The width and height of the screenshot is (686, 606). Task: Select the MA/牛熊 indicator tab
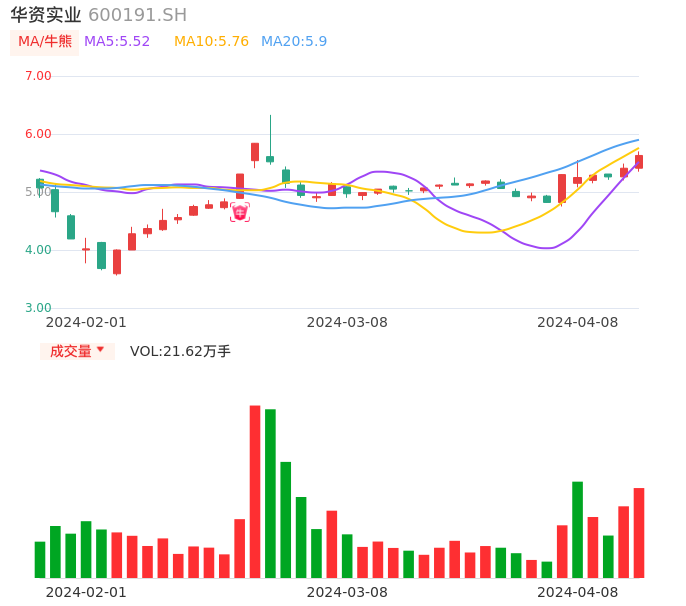45,42
